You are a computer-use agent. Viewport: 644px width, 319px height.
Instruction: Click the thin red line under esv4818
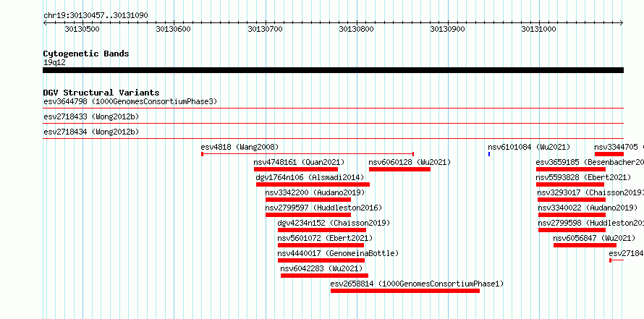coord(308,154)
